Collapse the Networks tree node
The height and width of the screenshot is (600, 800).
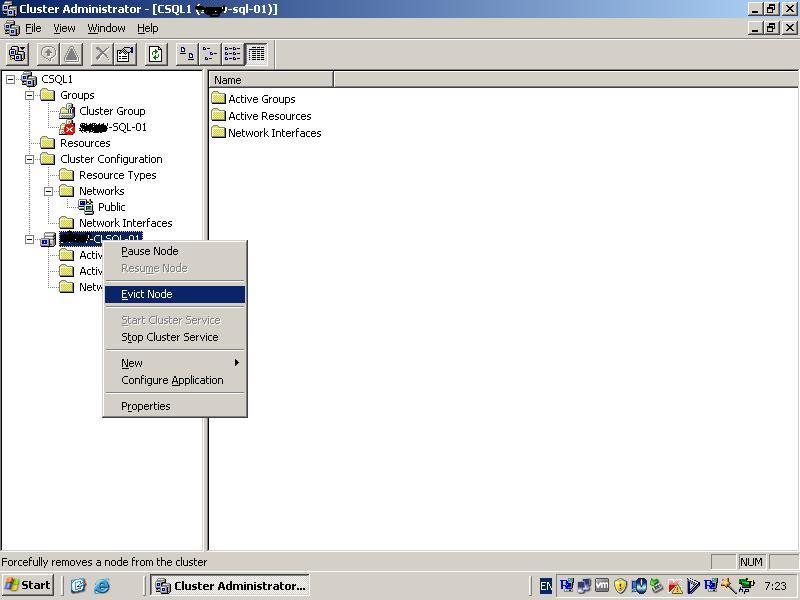click(x=48, y=191)
